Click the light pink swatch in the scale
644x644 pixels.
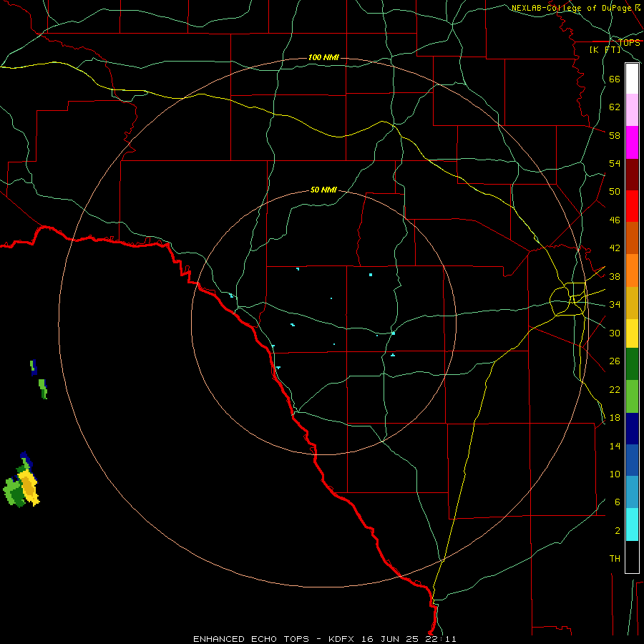click(632, 109)
